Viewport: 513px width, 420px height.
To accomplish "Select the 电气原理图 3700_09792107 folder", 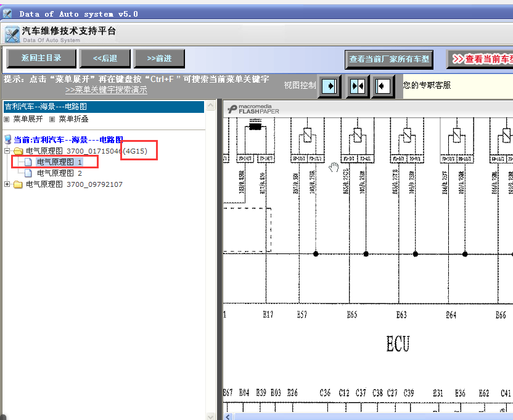I will coord(74,184).
